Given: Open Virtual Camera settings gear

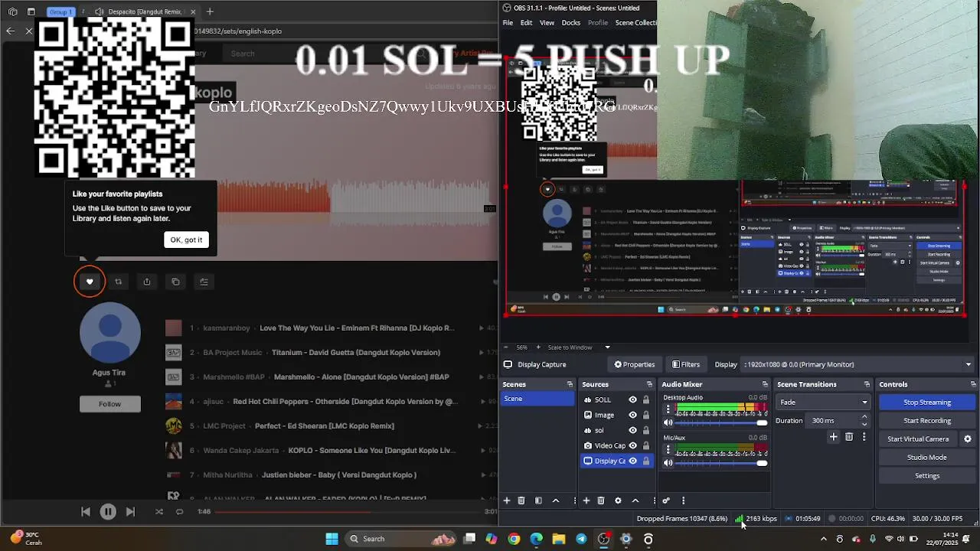Looking at the screenshot, I should (967, 439).
